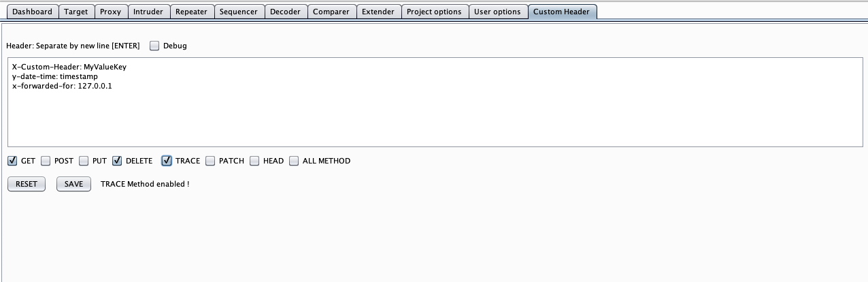Open the Proxy tab
This screenshot has height=282, width=868.
click(110, 12)
